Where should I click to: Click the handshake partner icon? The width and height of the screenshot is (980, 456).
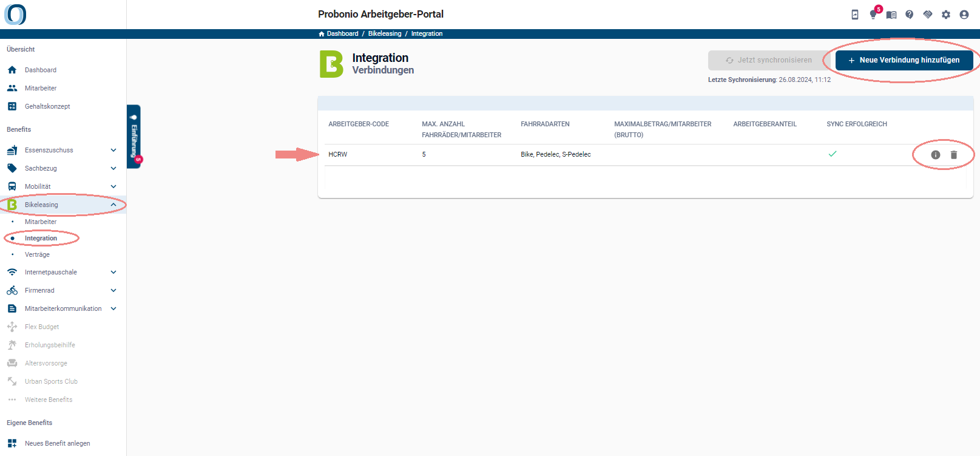928,15
